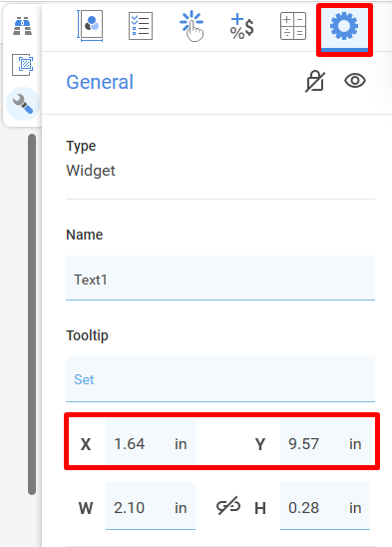Open the form field selection panel icon
Screen dimensions: 392x547
click(x=23, y=65)
